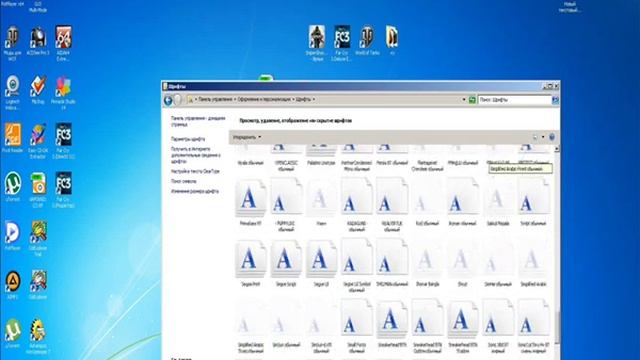Image resolution: width=640 pixels, height=360 pixels.
Task: Refresh the Fonts folder view
Action: click(x=472, y=100)
